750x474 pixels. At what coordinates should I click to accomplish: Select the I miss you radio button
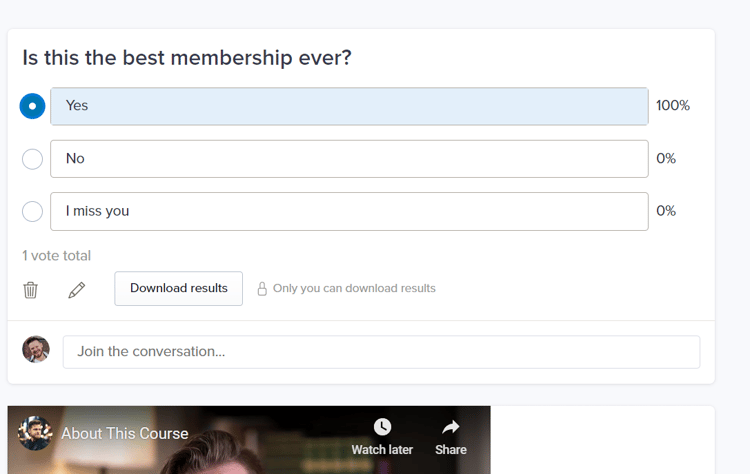(33, 211)
